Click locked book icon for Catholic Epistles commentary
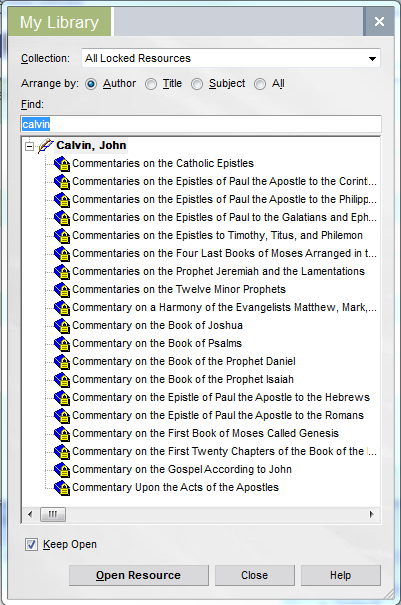Screen dimensions: 401x605 click(x=62, y=164)
